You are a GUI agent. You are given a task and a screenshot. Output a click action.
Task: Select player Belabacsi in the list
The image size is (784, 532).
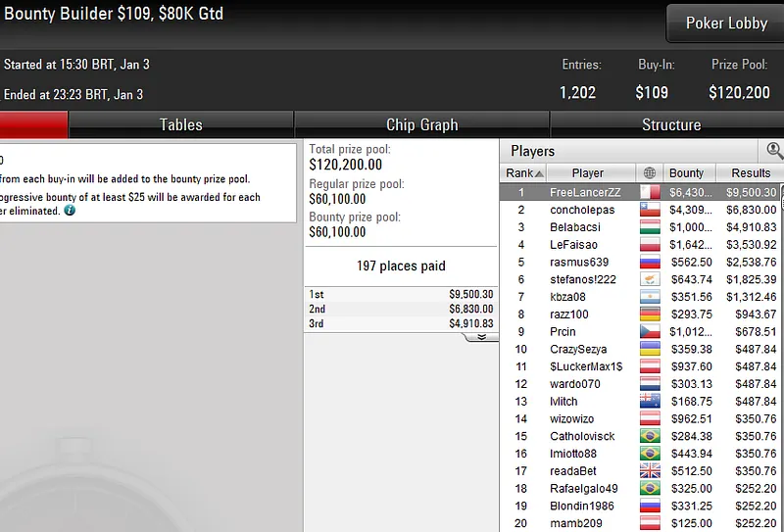(574, 227)
